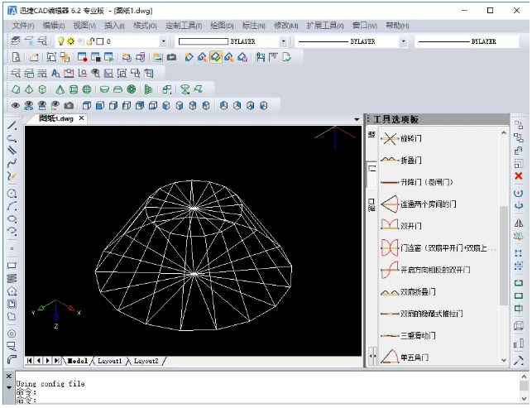This screenshot has height=408, width=532.
Task: Click the command window scroll down arrow
Action: pyautogui.click(x=525, y=399)
